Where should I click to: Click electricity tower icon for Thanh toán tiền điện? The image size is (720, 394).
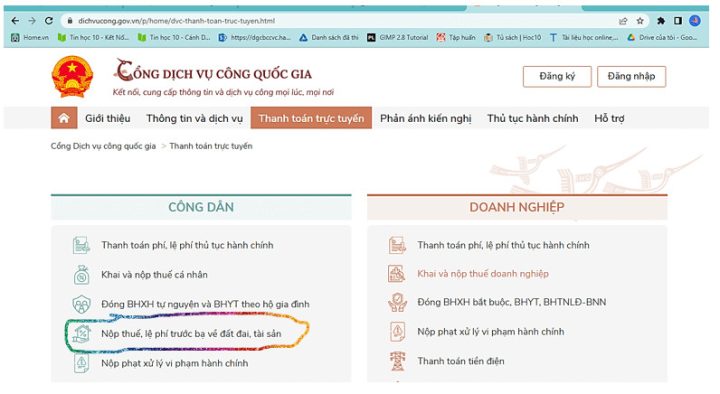click(x=397, y=361)
